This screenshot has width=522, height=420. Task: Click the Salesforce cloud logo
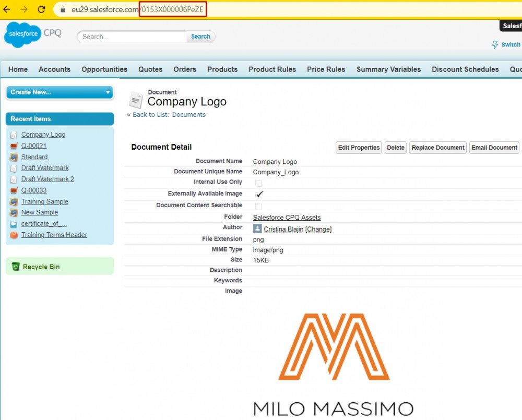[x=22, y=34]
